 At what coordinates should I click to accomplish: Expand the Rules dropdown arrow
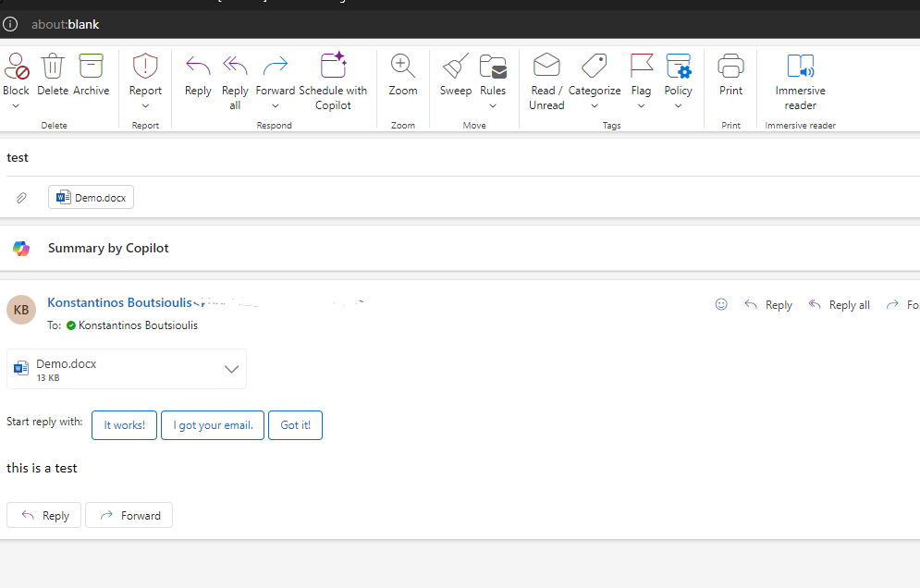point(493,106)
